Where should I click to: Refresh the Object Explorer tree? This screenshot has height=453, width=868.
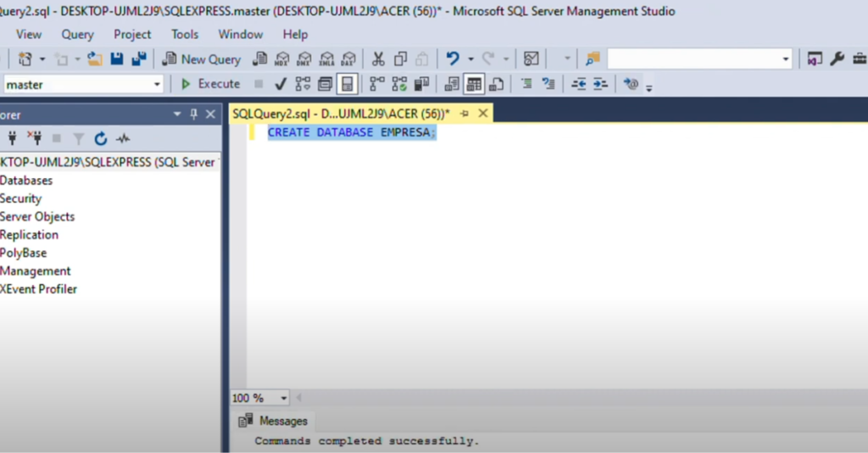(x=100, y=138)
